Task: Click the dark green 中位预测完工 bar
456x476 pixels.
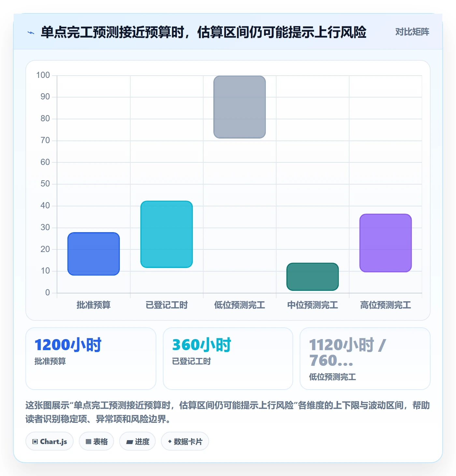Action: click(x=313, y=276)
